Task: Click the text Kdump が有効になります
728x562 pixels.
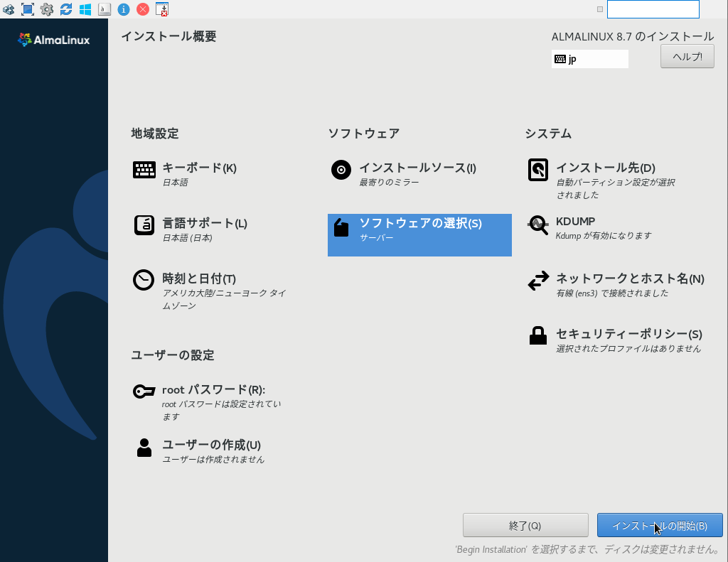Action: [x=604, y=236]
